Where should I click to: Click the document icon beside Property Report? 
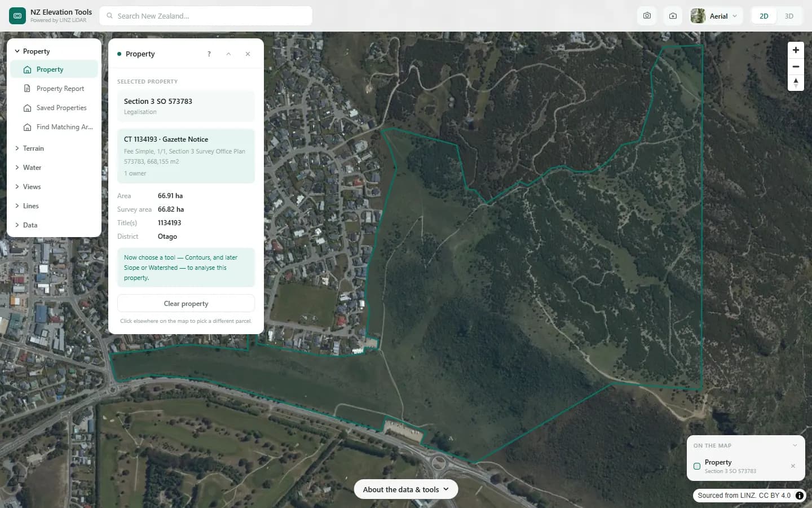pos(27,89)
